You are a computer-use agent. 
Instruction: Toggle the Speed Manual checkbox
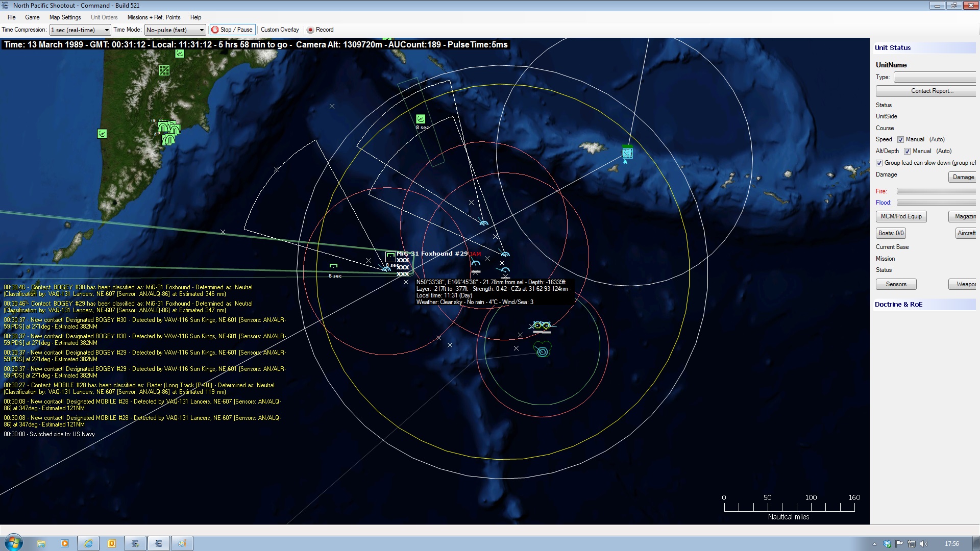[900, 139]
